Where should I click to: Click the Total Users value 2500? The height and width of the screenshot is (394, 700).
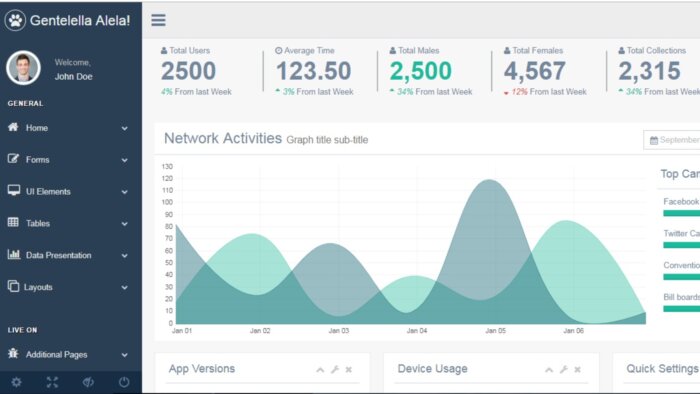(x=188, y=71)
